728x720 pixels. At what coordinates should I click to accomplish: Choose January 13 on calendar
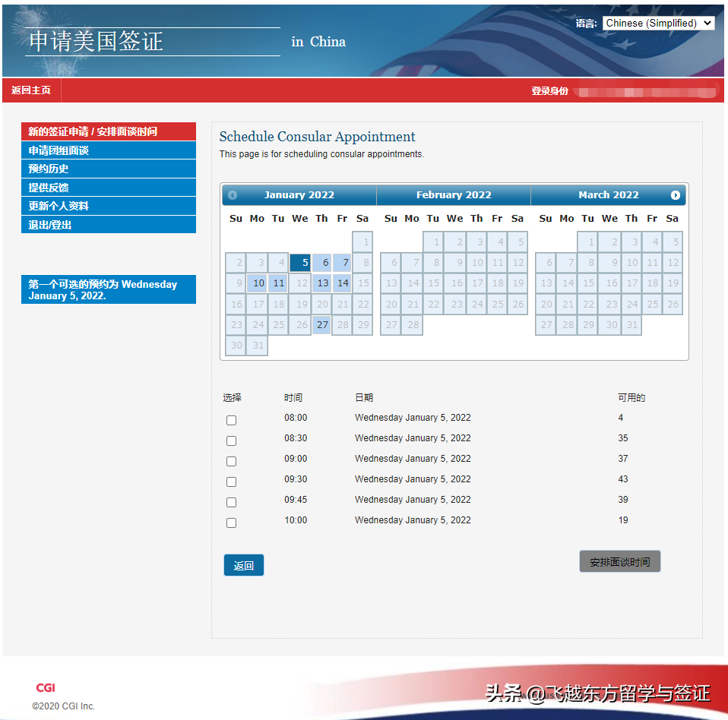321,283
